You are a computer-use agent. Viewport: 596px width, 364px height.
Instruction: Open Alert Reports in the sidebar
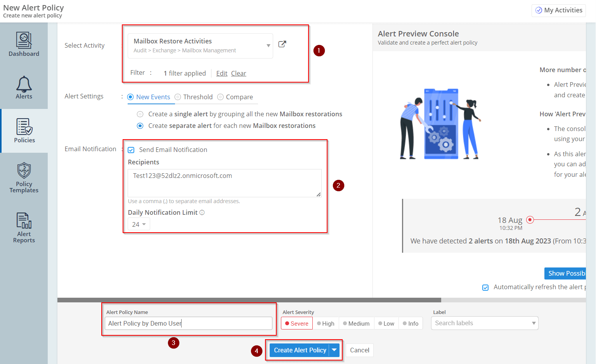(x=24, y=227)
